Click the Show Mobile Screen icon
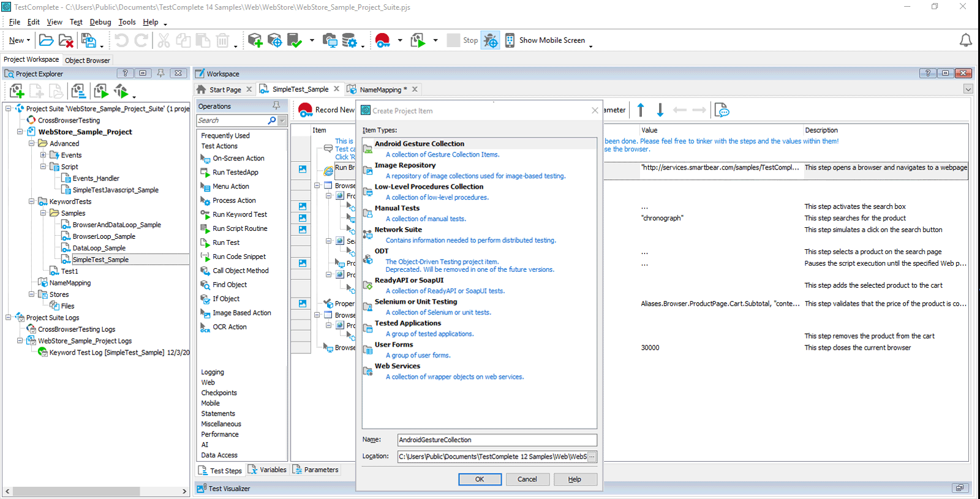This screenshot has height=499, width=980. pyautogui.click(x=510, y=40)
